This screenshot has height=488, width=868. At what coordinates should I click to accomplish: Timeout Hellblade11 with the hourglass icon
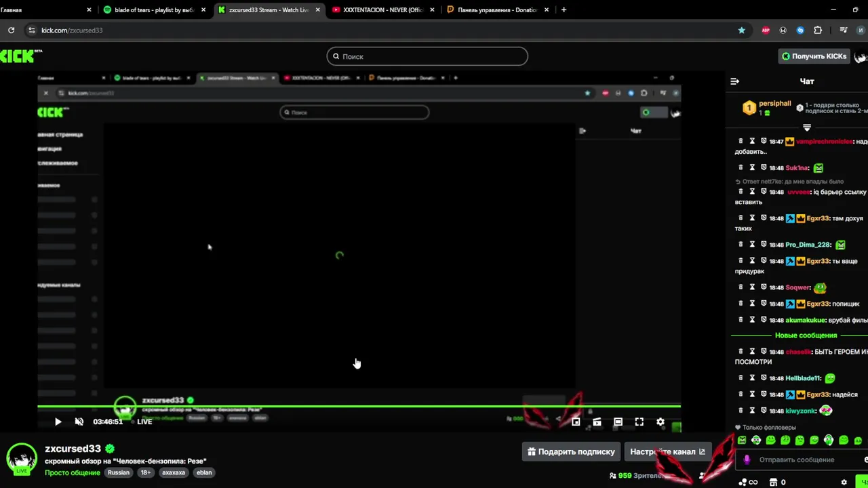click(x=752, y=378)
